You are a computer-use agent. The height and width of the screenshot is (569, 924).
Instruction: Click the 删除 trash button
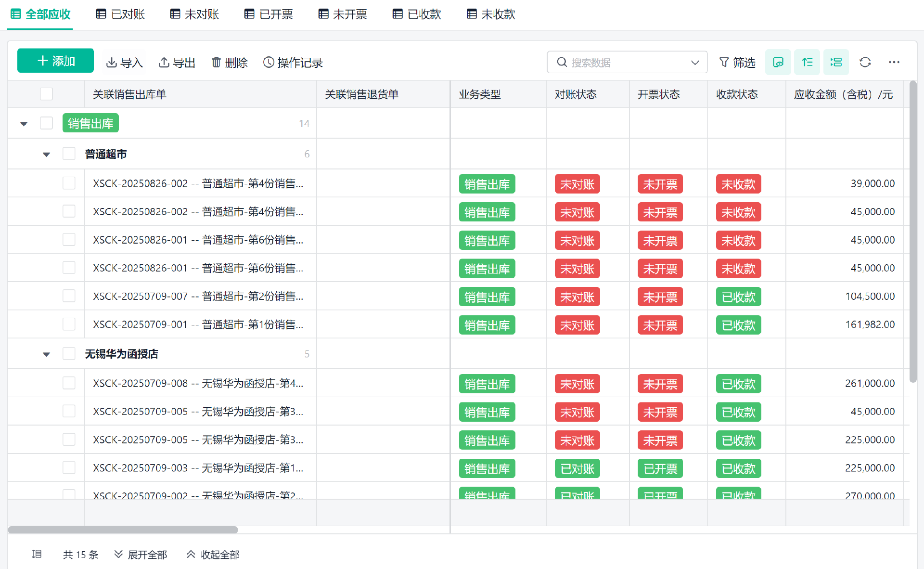pos(230,62)
